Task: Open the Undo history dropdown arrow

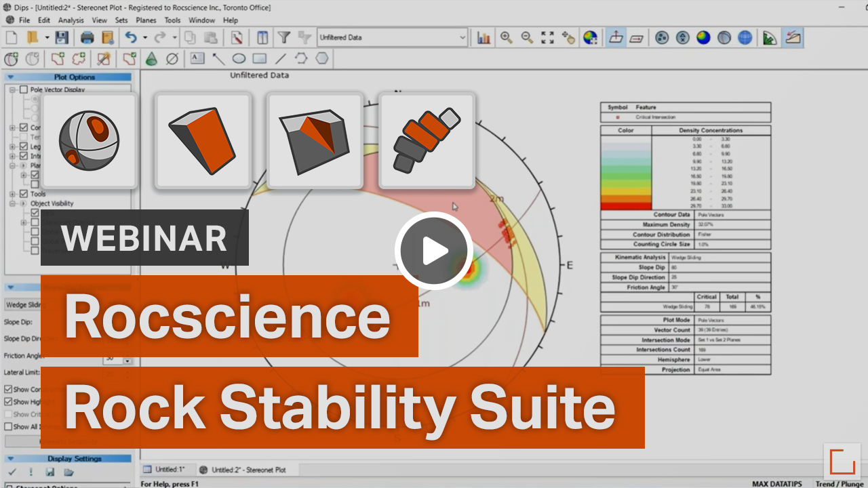Action: pos(145,37)
